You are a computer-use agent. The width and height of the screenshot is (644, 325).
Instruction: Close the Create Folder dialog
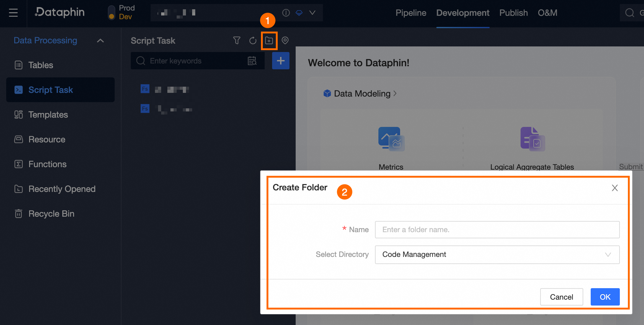click(615, 188)
